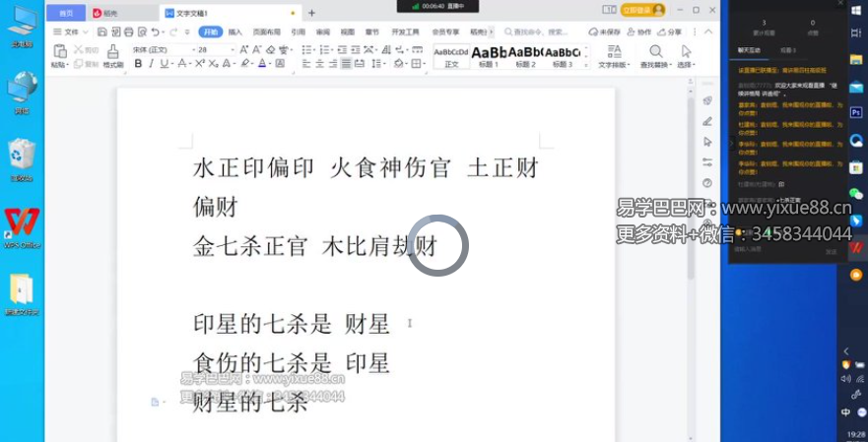Click the Save icon in the quick toolbar

(101, 32)
